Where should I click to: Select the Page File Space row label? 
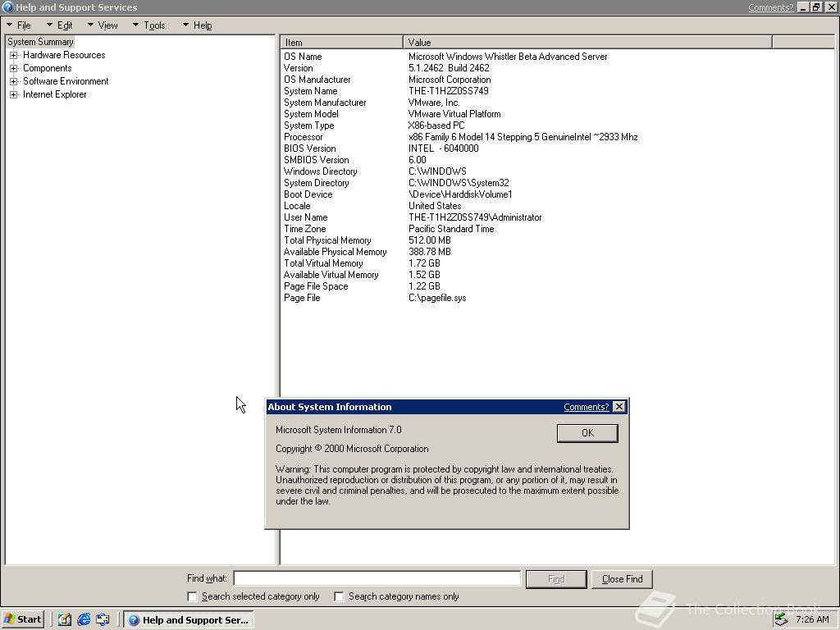click(316, 286)
